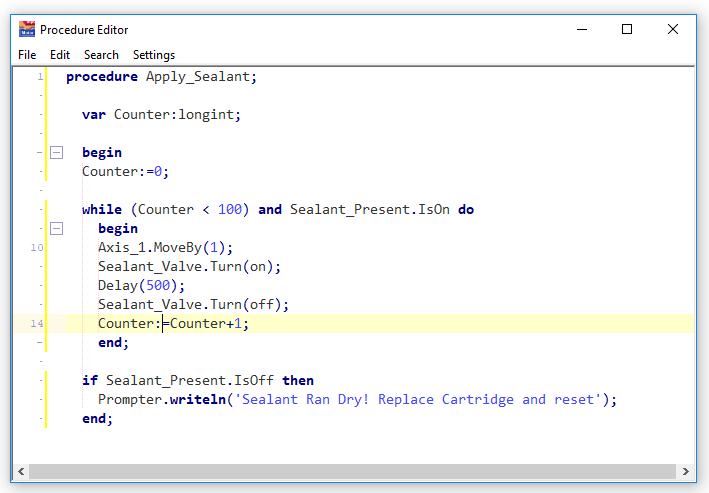Collapse the while loop begin fold marker
This screenshot has height=493, width=709.
(56, 229)
